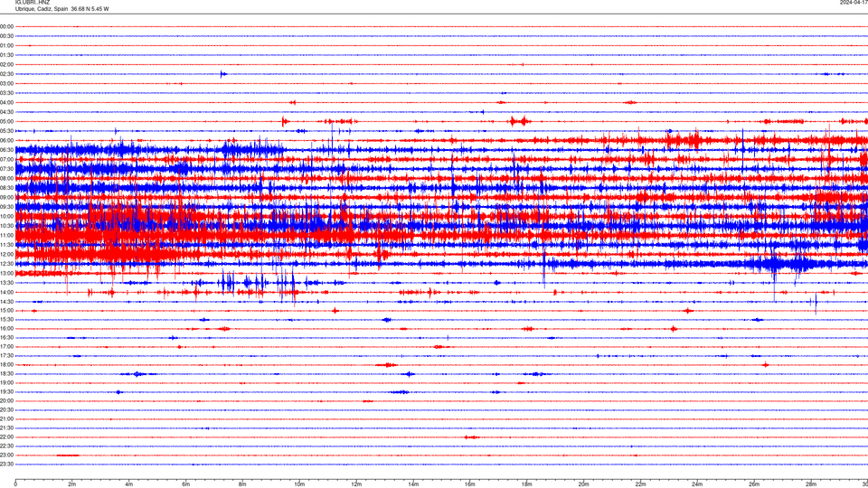Select the '01:30' time row label

6,55
